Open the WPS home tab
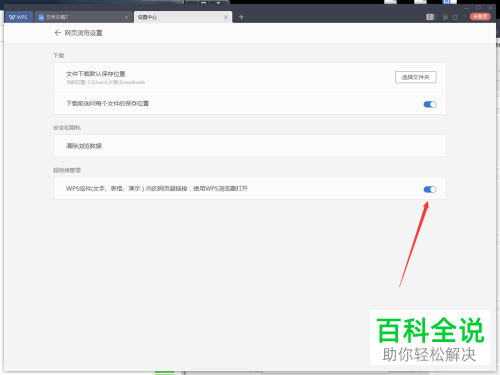The width and height of the screenshot is (500, 375). [x=19, y=17]
